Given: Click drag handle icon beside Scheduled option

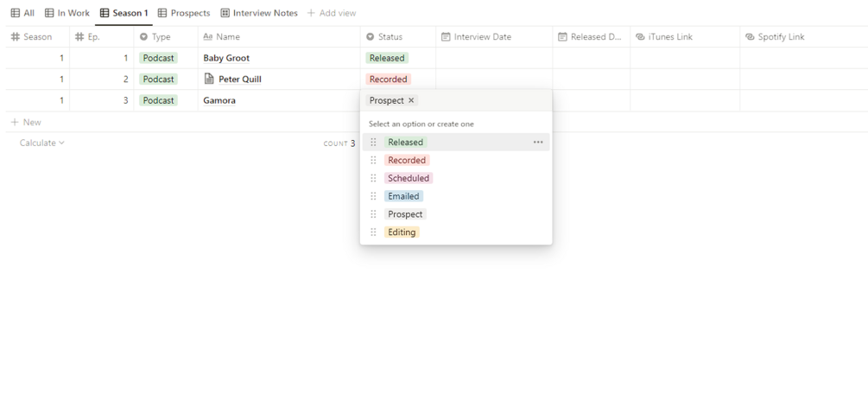Looking at the screenshot, I should coord(373,179).
